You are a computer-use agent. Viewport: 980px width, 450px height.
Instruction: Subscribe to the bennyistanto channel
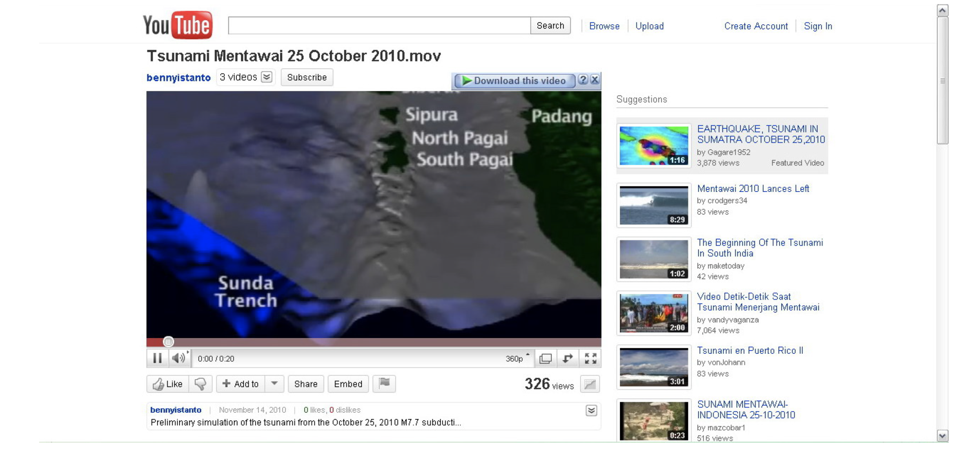click(x=307, y=77)
